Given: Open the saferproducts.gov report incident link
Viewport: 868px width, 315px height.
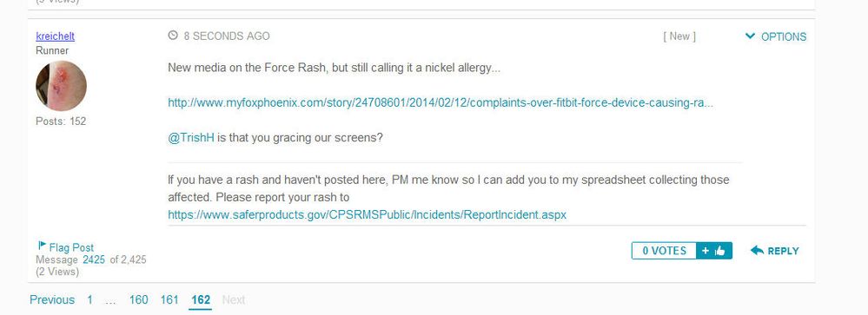Looking at the screenshot, I should click(x=367, y=214).
